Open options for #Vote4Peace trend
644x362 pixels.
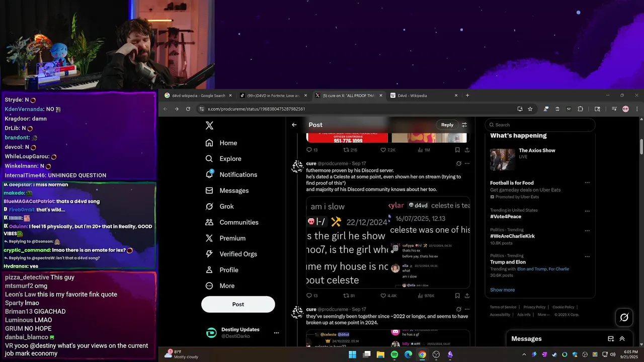pyautogui.click(x=587, y=211)
